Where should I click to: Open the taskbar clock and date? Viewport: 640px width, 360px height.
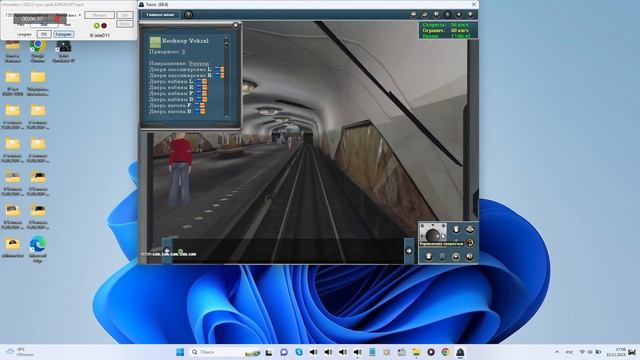pyautogui.click(x=616, y=352)
